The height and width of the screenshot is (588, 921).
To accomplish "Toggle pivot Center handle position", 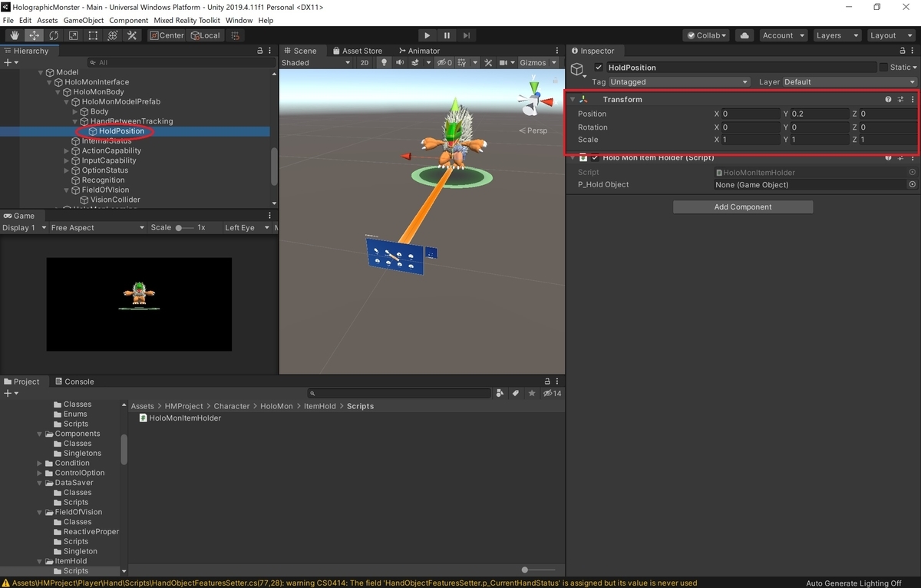I will click(167, 35).
